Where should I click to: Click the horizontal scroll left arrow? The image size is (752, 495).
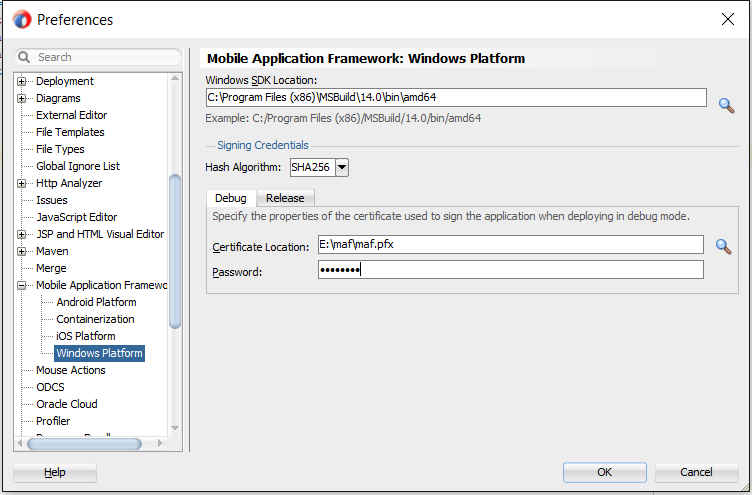click(20, 444)
